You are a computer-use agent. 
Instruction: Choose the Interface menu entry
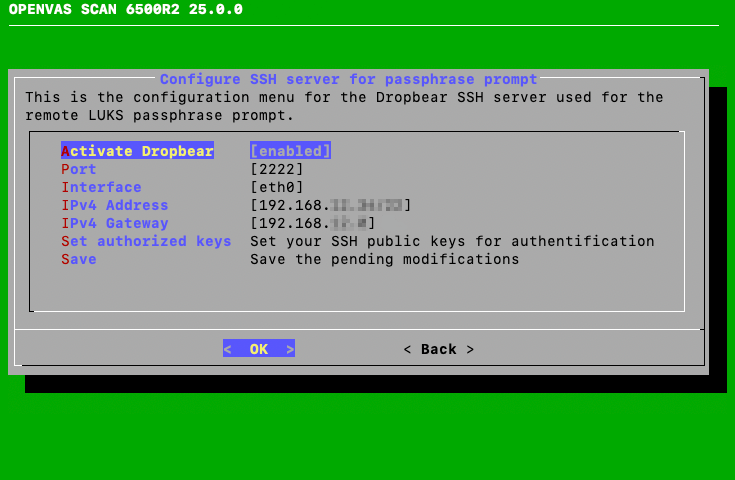(101, 187)
